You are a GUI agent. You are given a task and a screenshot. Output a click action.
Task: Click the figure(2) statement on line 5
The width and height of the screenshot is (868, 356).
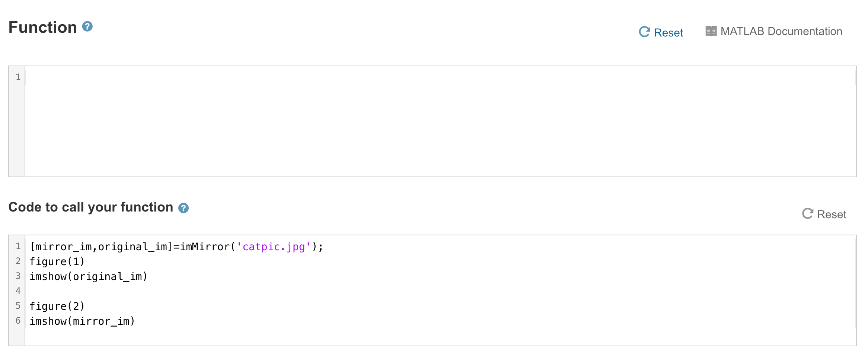pyautogui.click(x=57, y=306)
